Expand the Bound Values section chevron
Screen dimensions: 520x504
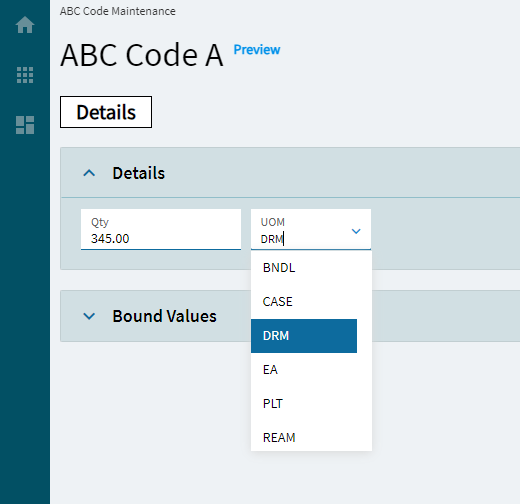tap(89, 316)
